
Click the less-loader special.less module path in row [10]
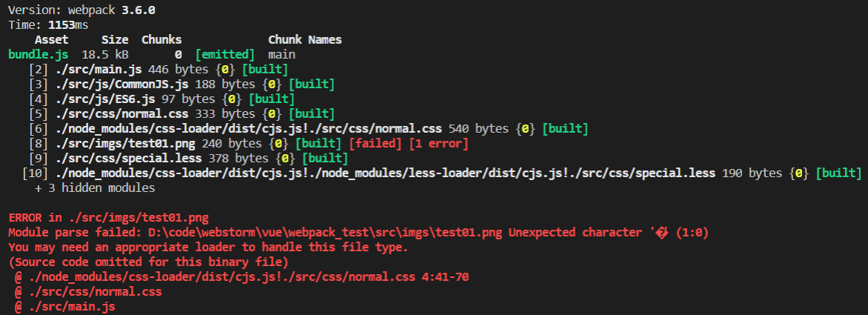385,173
